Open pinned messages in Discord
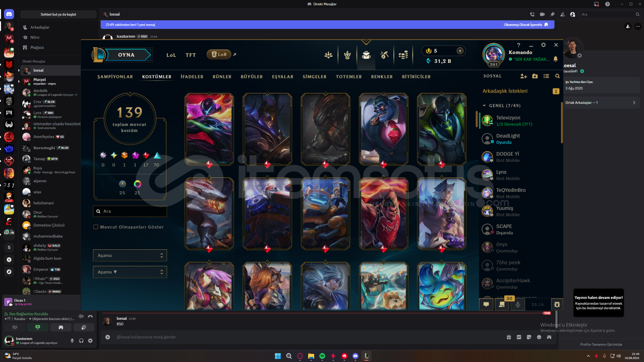 (552, 14)
